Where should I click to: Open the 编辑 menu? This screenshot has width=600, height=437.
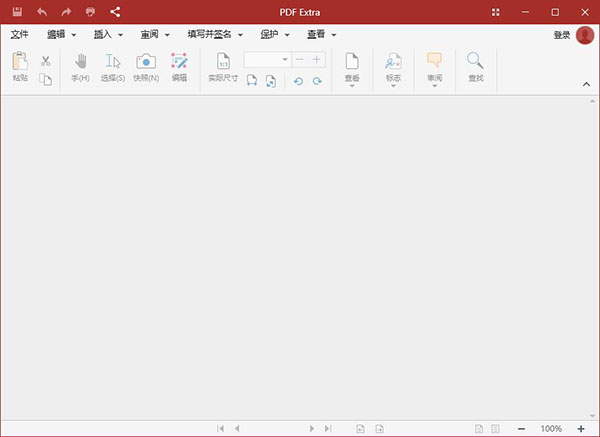[x=61, y=34]
